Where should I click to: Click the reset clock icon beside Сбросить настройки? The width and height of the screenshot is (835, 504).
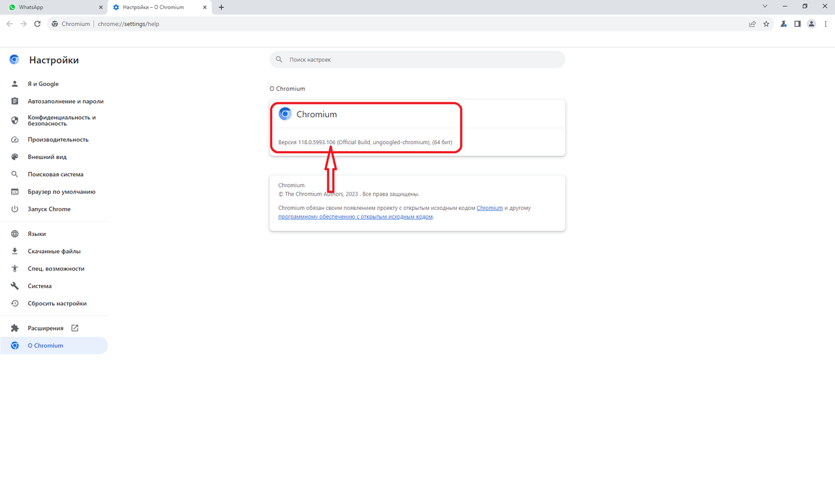click(14, 303)
